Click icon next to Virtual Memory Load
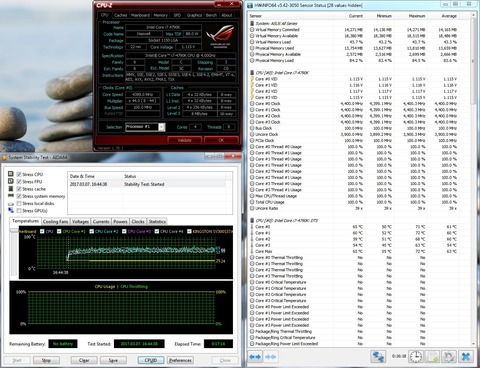The width and height of the screenshot is (480, 368). coord(252,42)
